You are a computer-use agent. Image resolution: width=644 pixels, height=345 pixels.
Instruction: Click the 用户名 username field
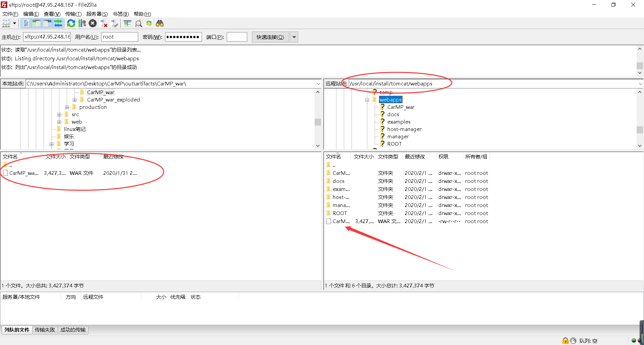tap(120, 37)
